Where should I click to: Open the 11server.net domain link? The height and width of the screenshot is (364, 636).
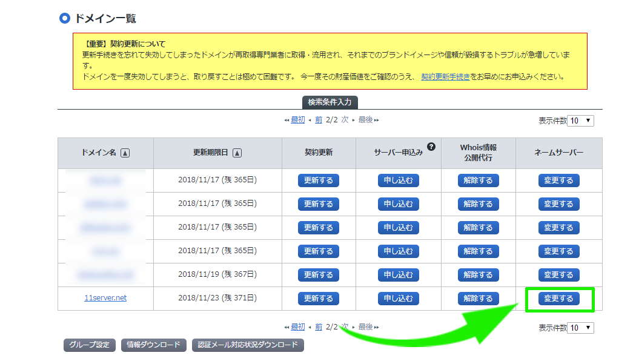coord(105,298)
